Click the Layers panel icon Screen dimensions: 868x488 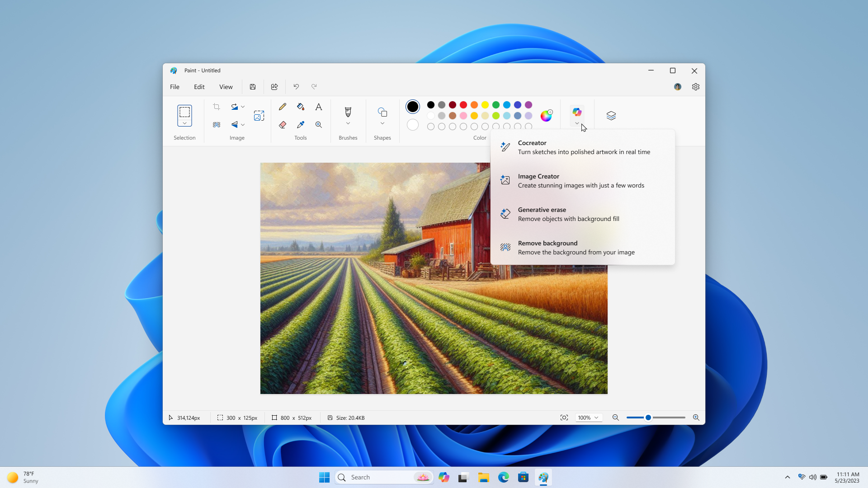coord(611,116)
